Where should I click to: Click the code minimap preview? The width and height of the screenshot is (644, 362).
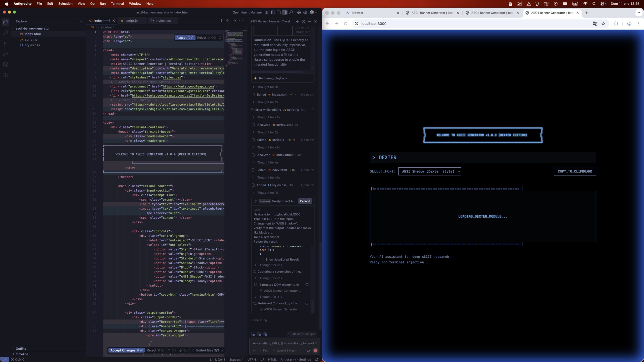tap(234, 48)
